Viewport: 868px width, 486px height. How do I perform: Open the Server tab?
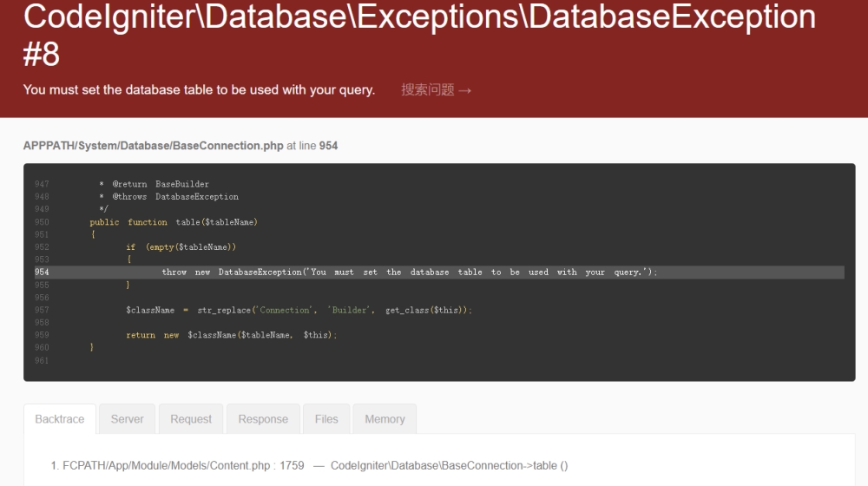tap(127, 419)
